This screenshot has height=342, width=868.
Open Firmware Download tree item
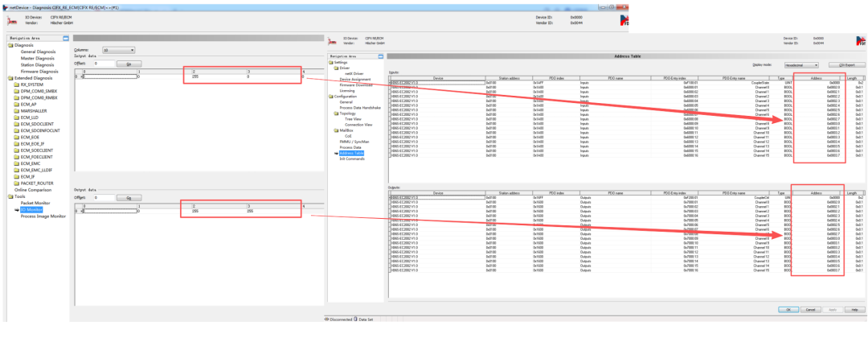(x=356, y=84)
